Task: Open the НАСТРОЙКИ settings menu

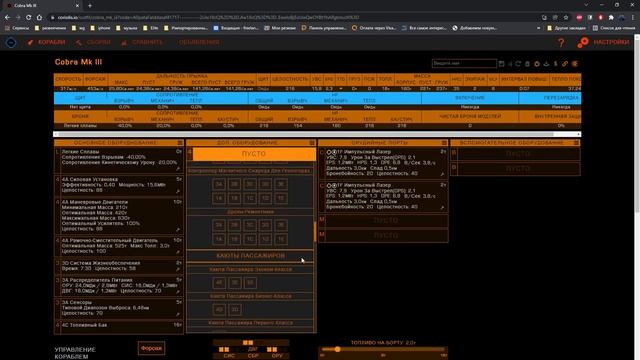Action: [x=604, y=42]
